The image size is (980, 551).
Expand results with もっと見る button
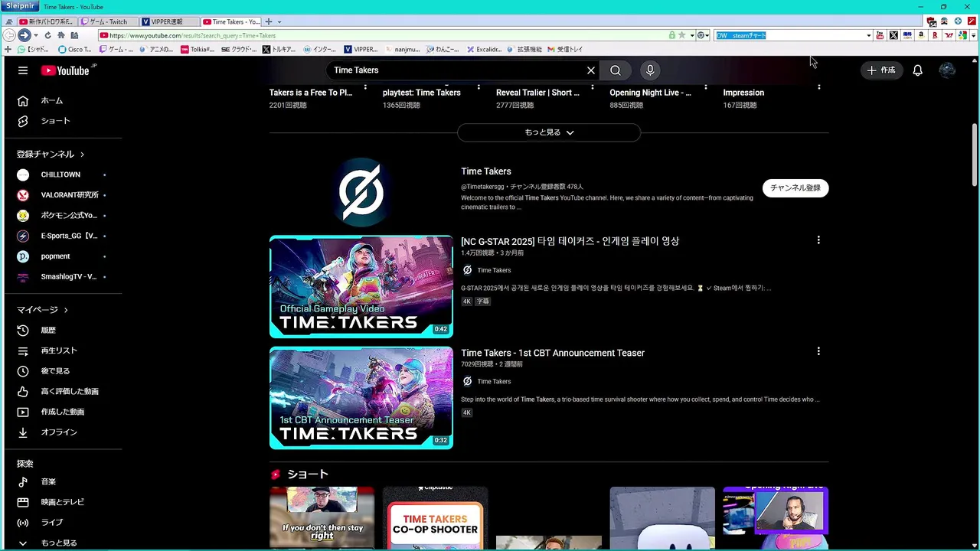(x=549, y=132)
